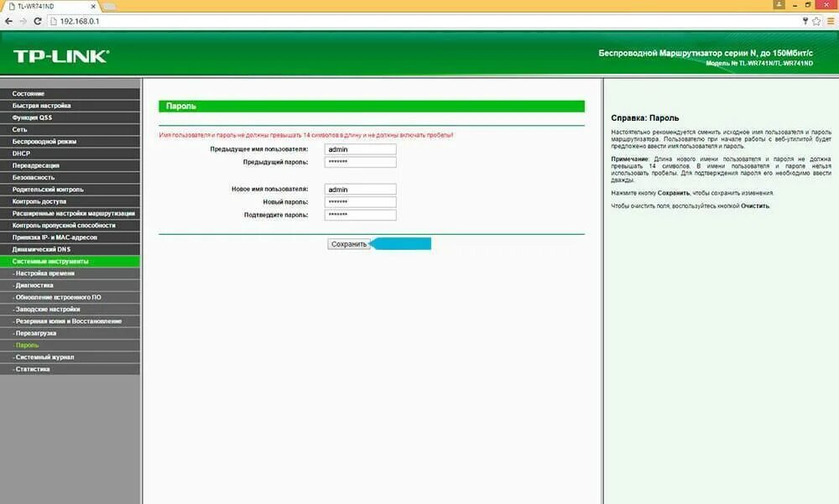Close the TL-WR741ND browser tab
Viewport: 839px width, 504px height.
tap(93, 7)
